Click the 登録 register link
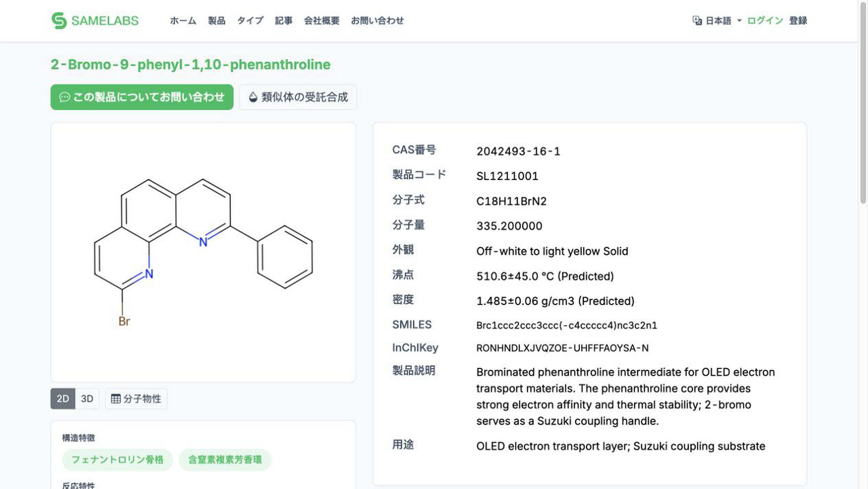This screenshot has height=489, width=868. 798,21
